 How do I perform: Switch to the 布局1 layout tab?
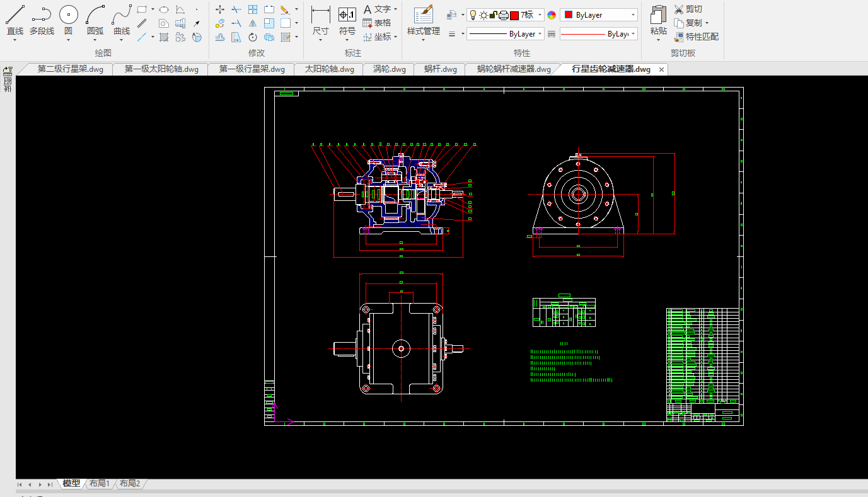click(x=100, y=484)
